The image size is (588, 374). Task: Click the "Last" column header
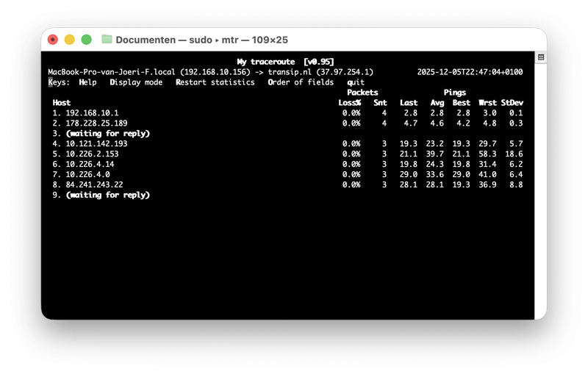point(409,103)
